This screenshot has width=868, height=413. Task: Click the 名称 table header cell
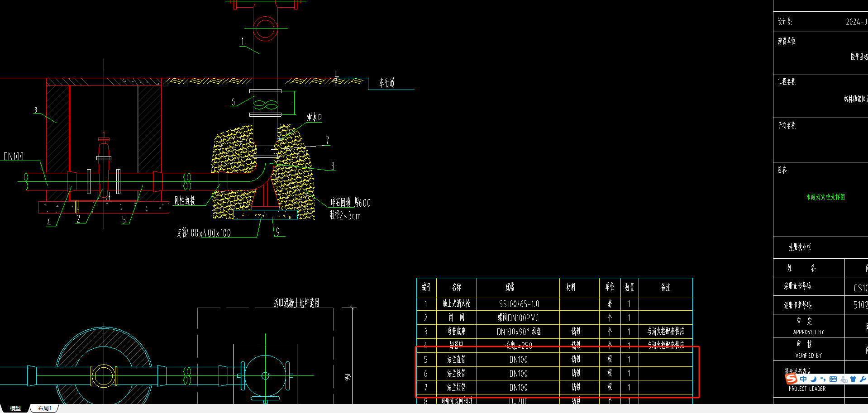pyautogui.click(x=457, y=287)
